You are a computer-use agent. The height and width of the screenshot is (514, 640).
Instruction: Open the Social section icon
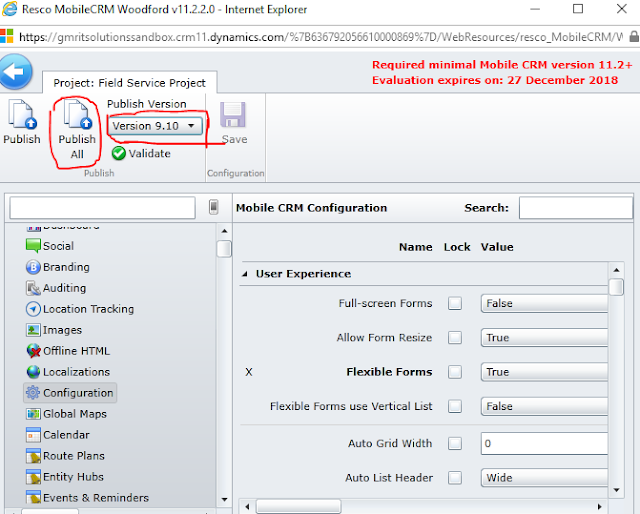33,246
